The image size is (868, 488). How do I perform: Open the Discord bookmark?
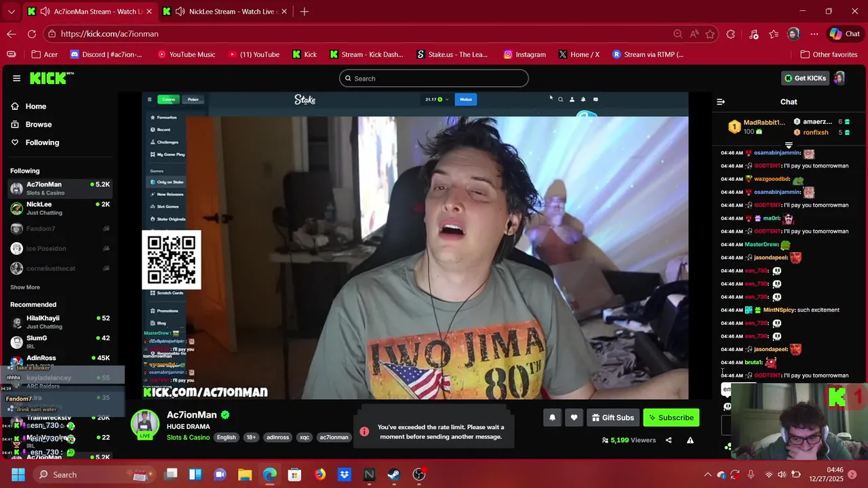click(x=106, y=54)
